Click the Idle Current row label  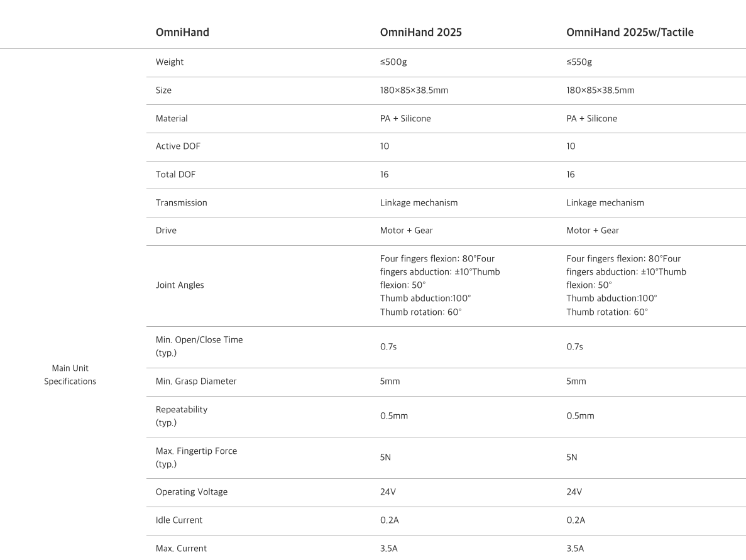179,520
